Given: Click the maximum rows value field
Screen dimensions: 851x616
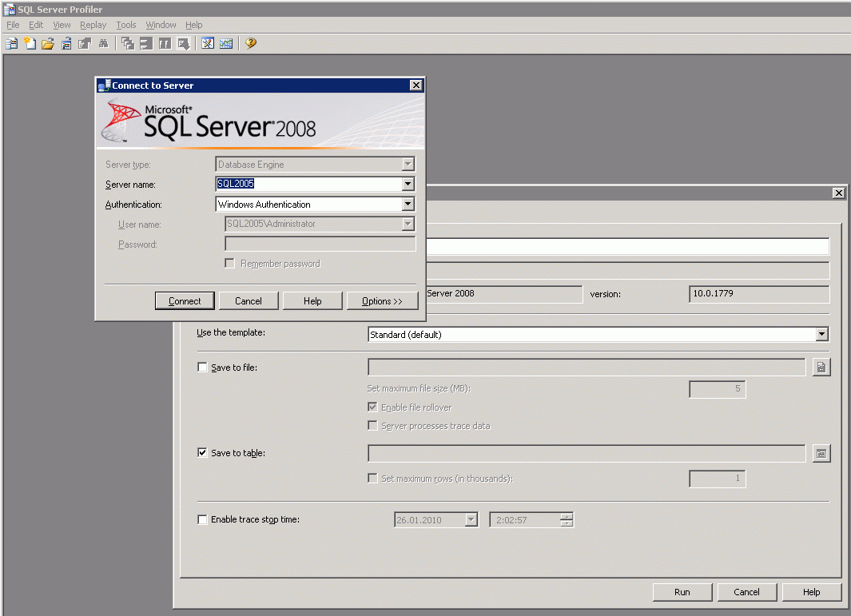Looking at the screenshot, I should (718, 479).
